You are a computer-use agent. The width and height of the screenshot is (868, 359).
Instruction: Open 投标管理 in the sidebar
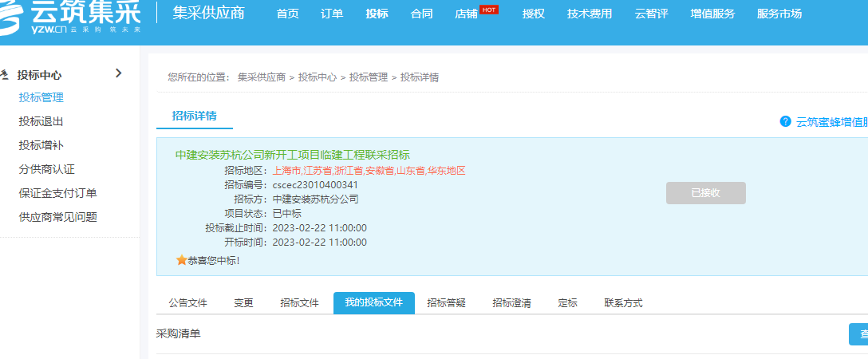[41, 97]
